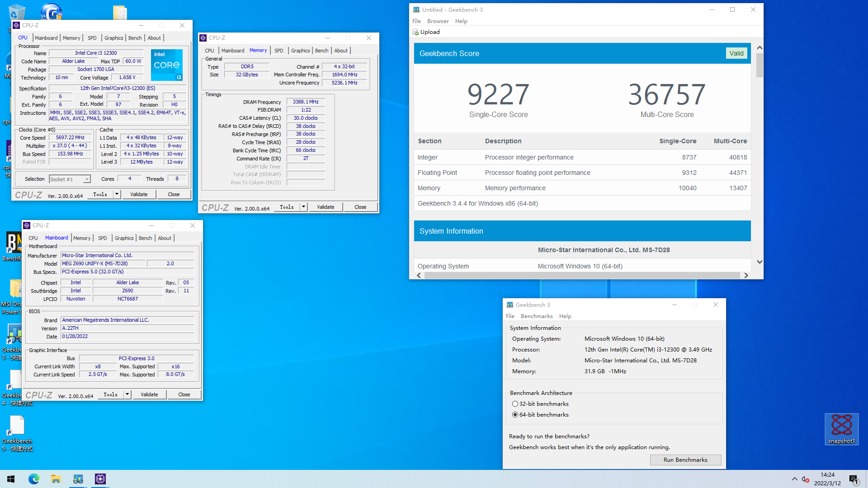Open About tab in the CPU window
This screenshot has height=488, width=868.
click(x=154, y=38)
